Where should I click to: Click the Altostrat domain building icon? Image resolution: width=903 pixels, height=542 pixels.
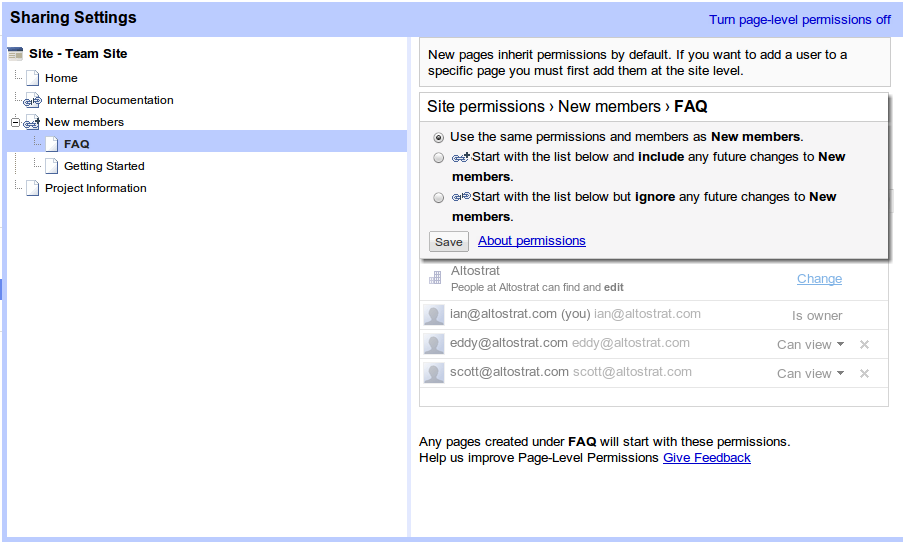coord(435,278)
